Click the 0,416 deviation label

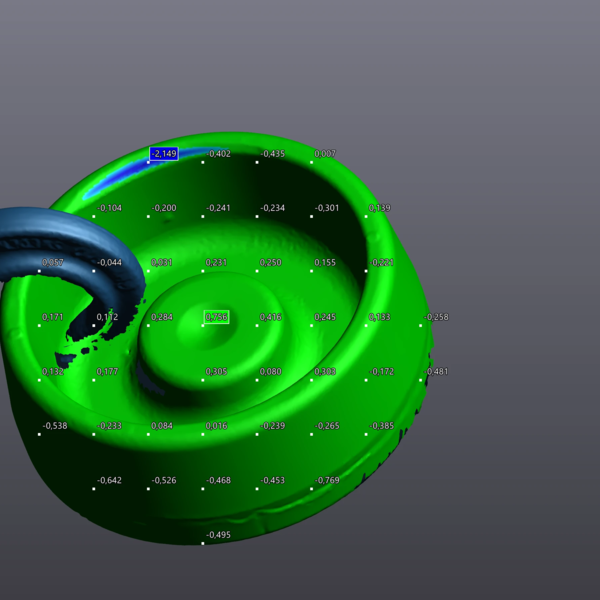coord(271,317)
